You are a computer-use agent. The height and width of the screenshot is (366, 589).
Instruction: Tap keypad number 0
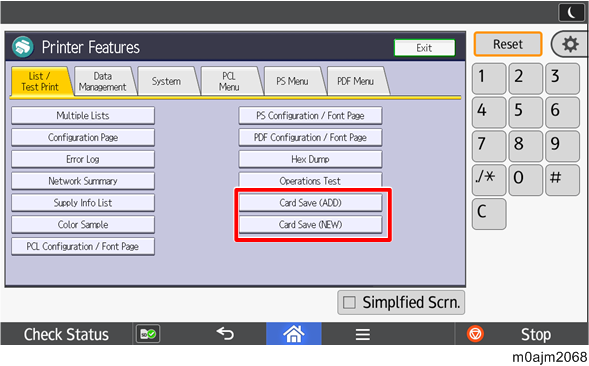tap(526, 180)
